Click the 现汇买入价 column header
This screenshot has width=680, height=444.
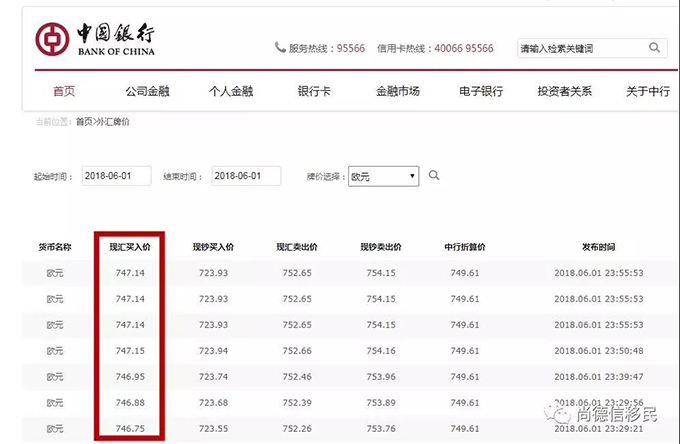[130, 247]
